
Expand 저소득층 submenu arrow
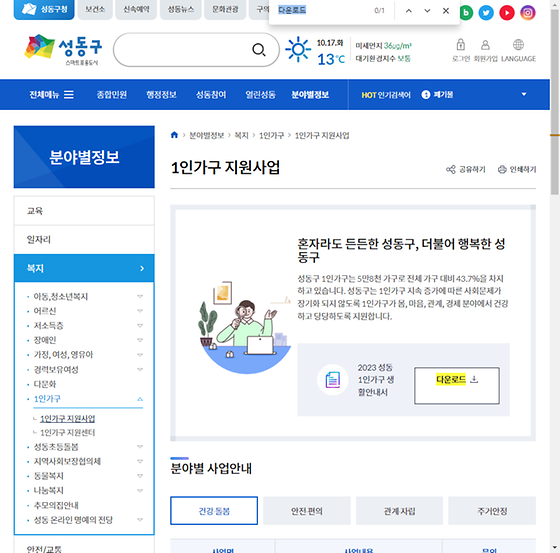(140, 325)
